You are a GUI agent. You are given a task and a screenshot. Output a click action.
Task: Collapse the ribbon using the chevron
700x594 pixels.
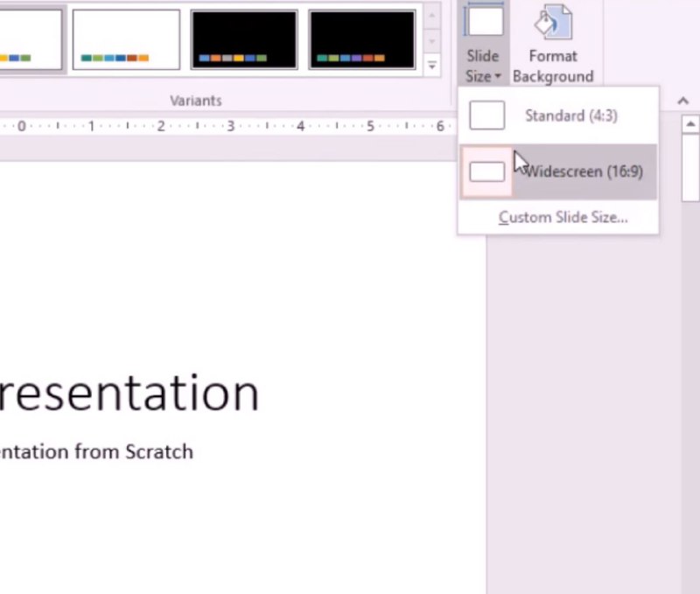pos(683,101)
